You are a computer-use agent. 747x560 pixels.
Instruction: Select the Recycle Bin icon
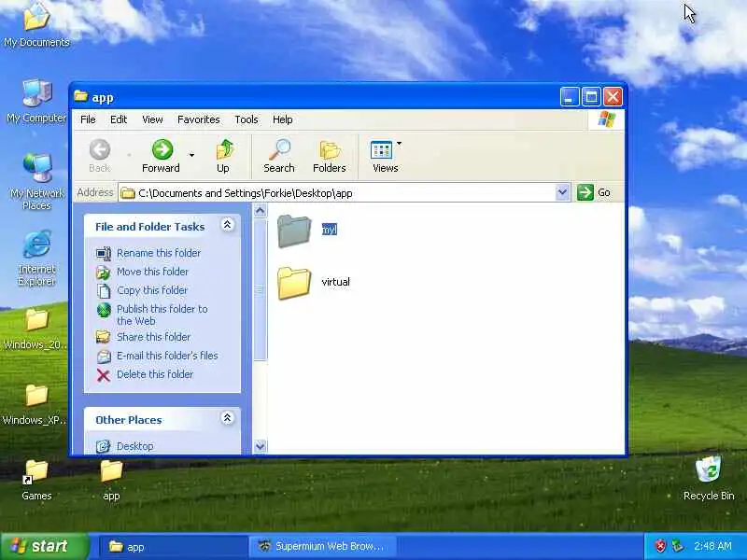(709, 478)
